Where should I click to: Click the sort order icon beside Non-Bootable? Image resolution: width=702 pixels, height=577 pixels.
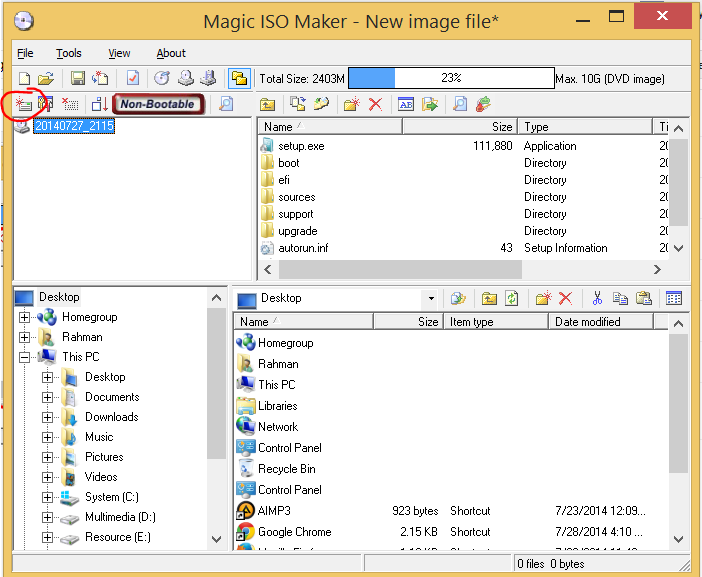coord(99,104)
